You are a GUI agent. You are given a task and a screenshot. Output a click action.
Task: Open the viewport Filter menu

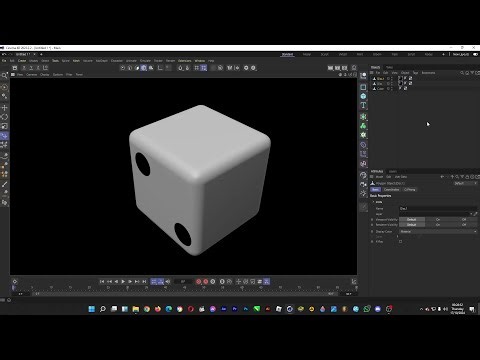[x=69, y=75]
